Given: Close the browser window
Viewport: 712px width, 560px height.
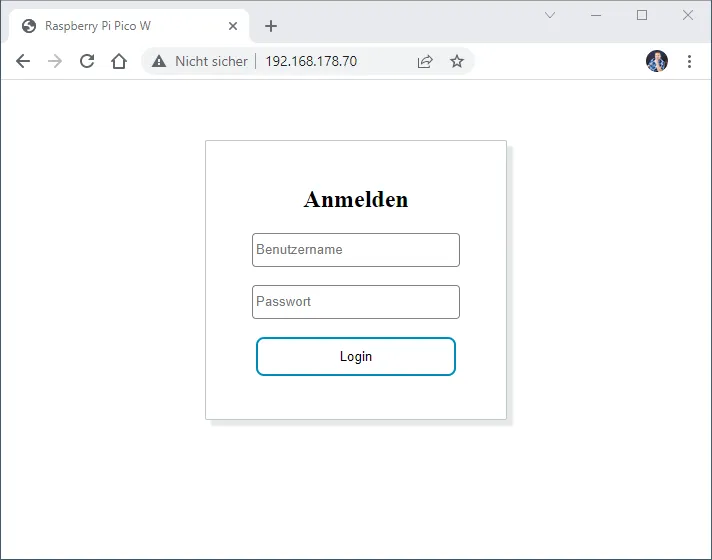Looking at the screenshot, I should (688, 15).
